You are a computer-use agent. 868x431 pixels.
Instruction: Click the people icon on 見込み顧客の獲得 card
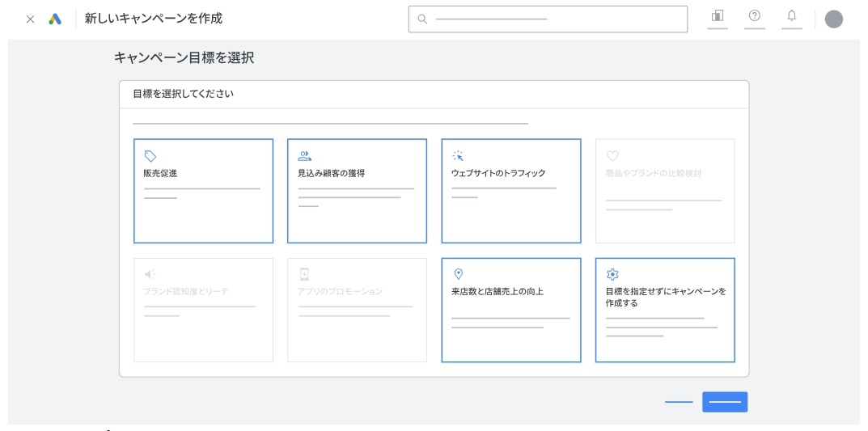pos(304,156)
